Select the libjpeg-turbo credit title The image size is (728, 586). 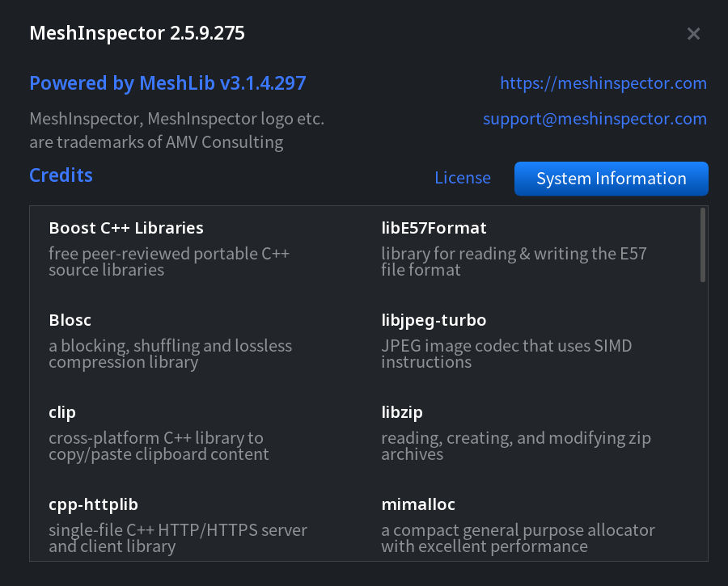(x=434, y=320)
